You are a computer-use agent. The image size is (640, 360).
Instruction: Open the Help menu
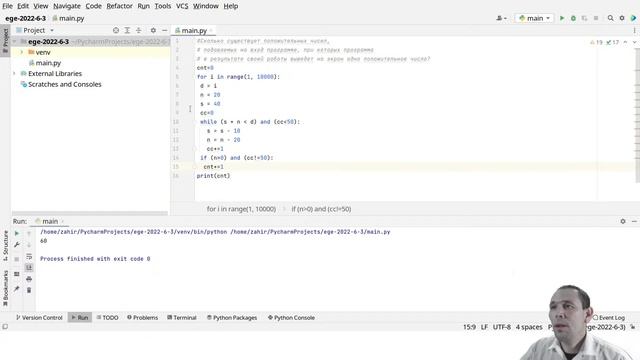[231, 6]
